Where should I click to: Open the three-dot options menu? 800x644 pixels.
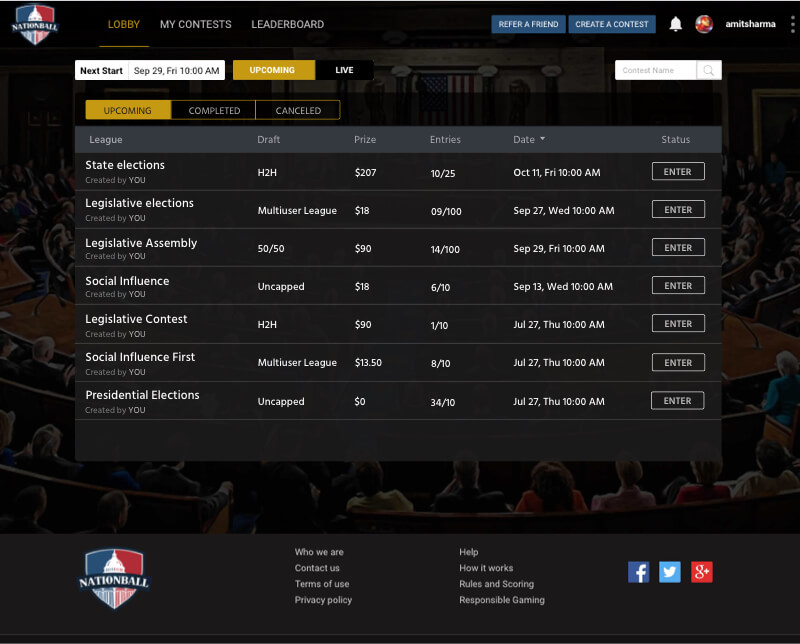(x=792, y=24)
